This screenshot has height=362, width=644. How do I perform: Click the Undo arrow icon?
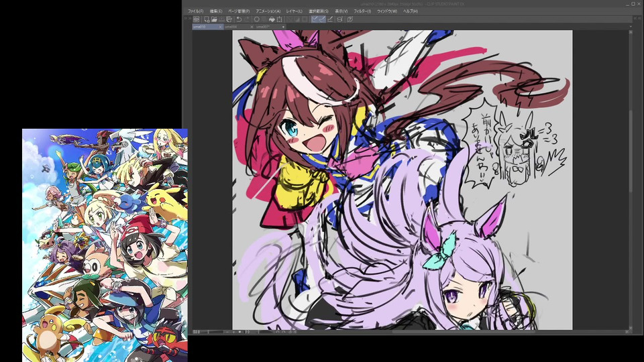239,19
